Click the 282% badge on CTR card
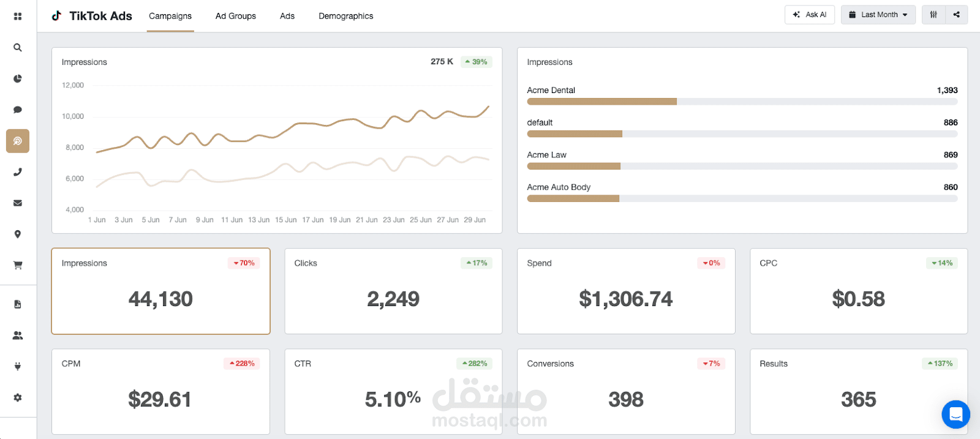The width and height of the screenshot is (980, 439). point(475,364)
